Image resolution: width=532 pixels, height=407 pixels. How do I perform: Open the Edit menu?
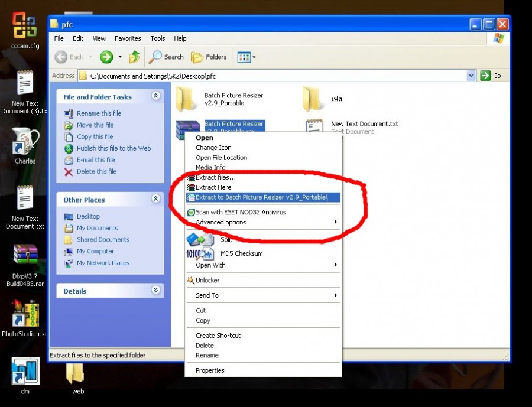coord(78,38)
